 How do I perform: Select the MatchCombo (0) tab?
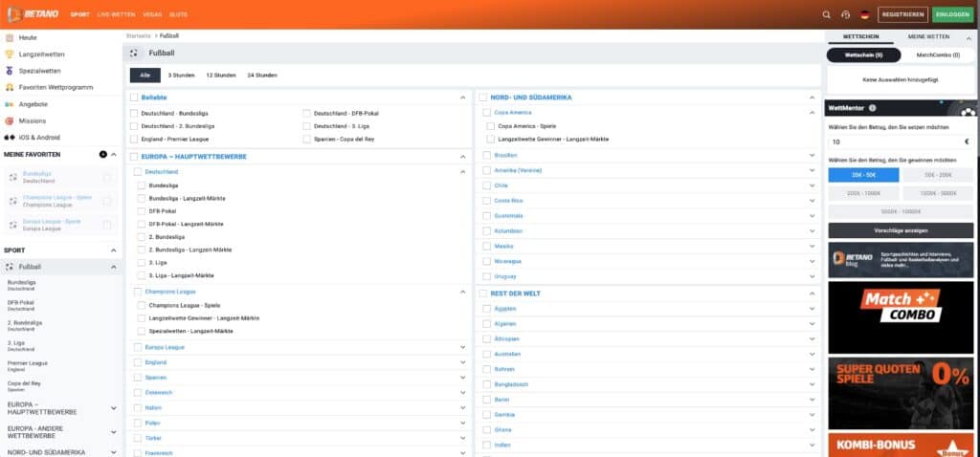pyautogui.click(x=938, y=55)
